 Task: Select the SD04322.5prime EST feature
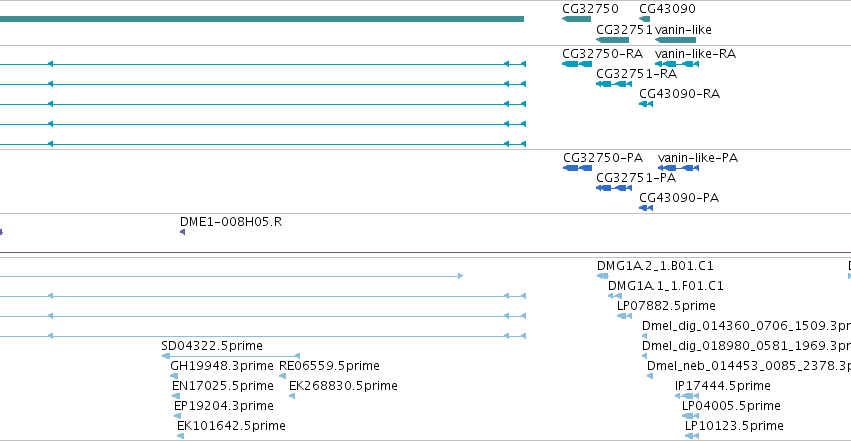pos(231,356)
